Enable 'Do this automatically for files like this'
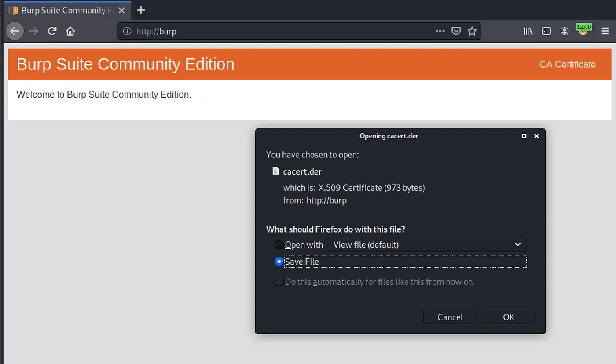This screenshot has height=364, width=616. coord(279,281)
